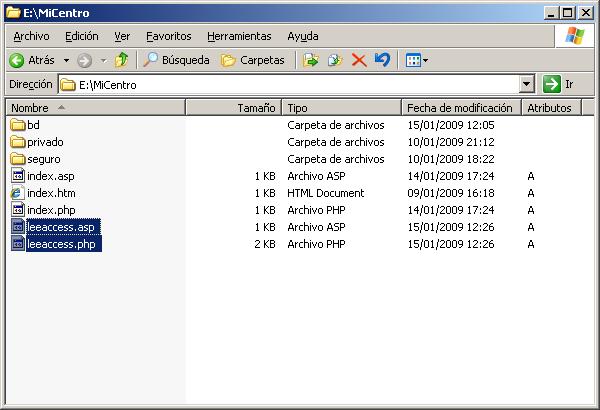Expand the address bar dropdown arrow
The height and width of the screenshot is (410, 600).
coord(526,85)
